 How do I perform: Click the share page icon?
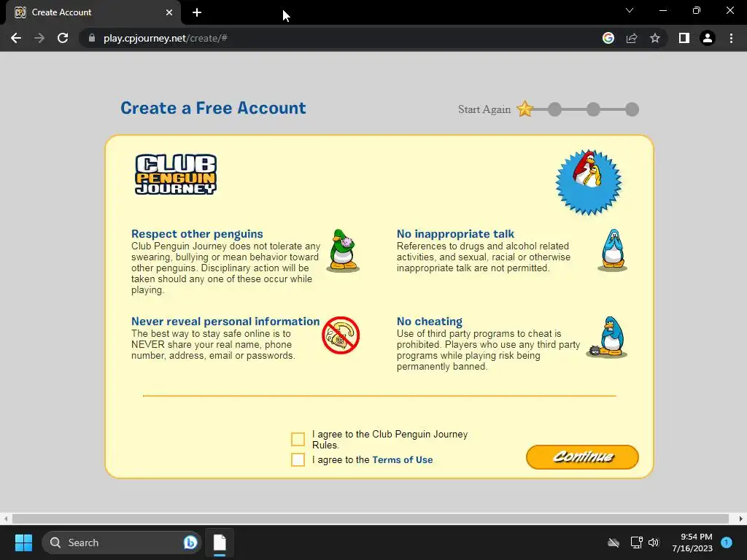[x=632, y=38]
